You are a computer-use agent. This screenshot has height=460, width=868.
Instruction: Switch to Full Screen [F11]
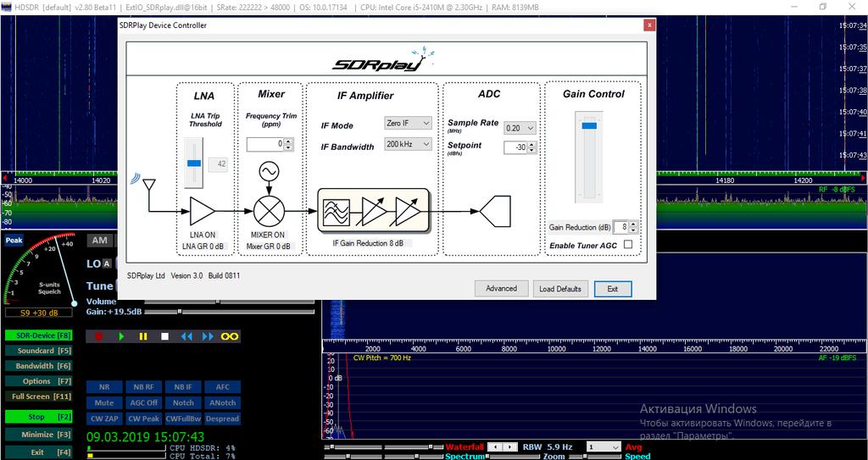[38, 397]
